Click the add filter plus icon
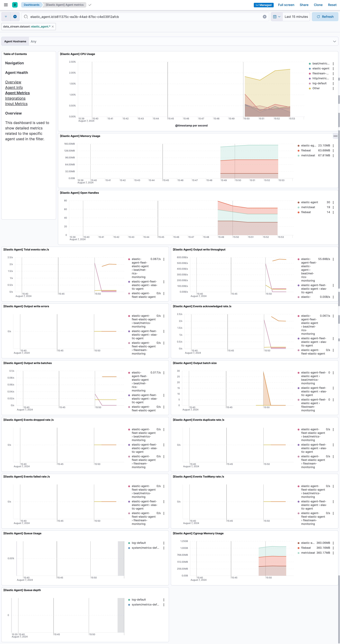Viewport: 340px width, 644px height. [15, 17]
